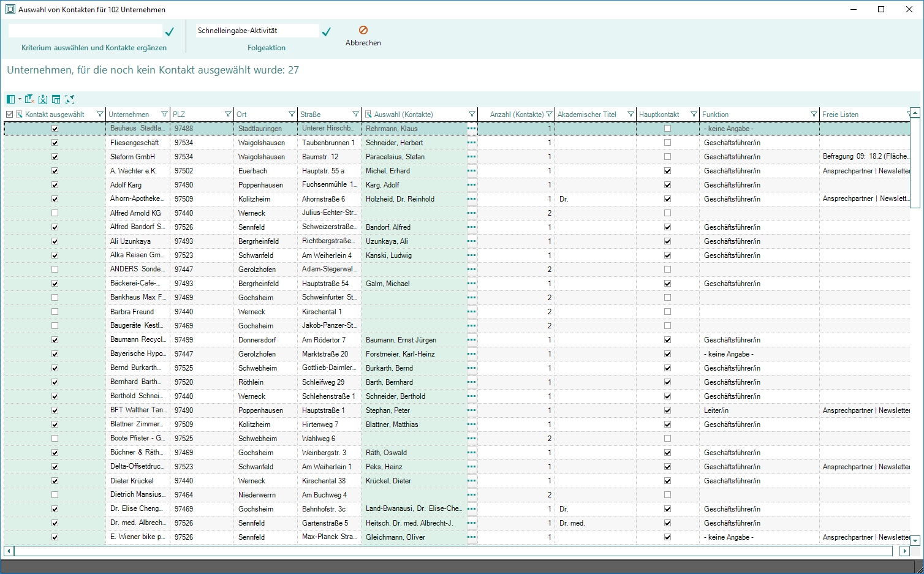Check Kontakt ausgewählt for Barbra Freund
This screenshot has height=574, width=924.
[x=55, y=312]
